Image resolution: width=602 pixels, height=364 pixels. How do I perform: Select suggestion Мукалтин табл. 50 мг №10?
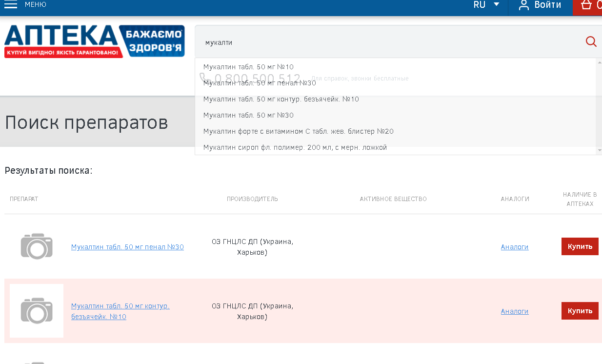[248, 67]
